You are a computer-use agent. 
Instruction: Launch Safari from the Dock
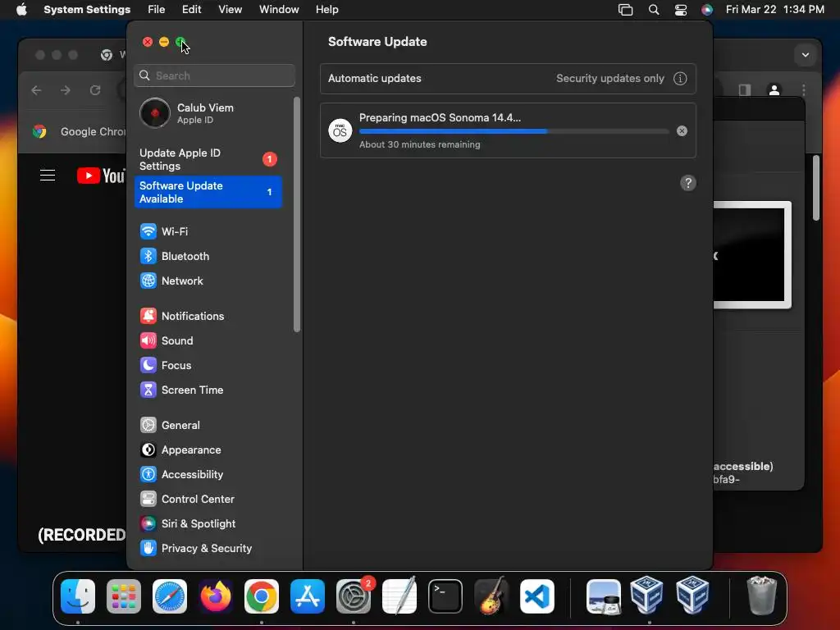click(170, 596)
